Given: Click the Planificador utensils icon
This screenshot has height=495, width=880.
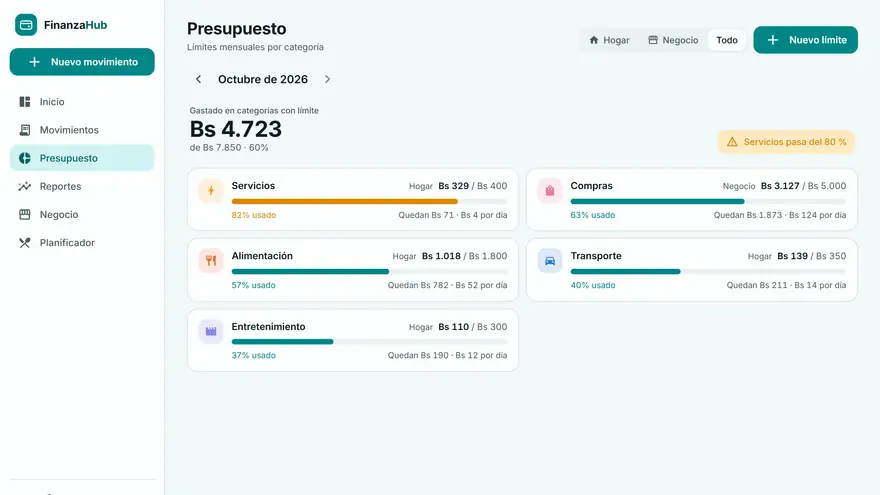Looking at the screenshot, I should coord(25,242).
